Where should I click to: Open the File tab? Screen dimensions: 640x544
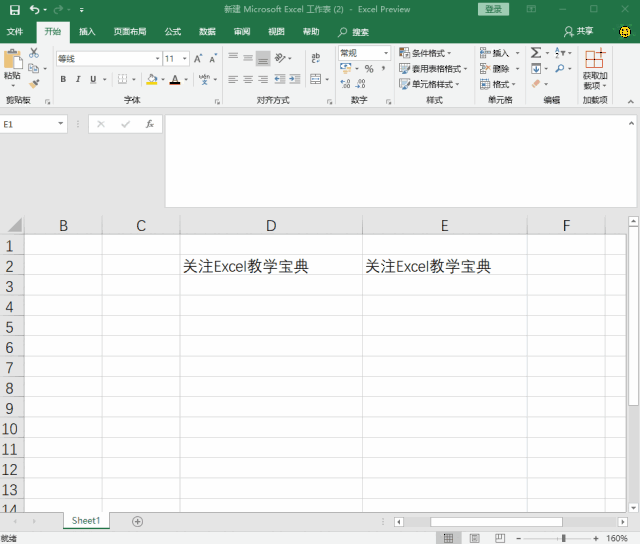click(15, 32)
